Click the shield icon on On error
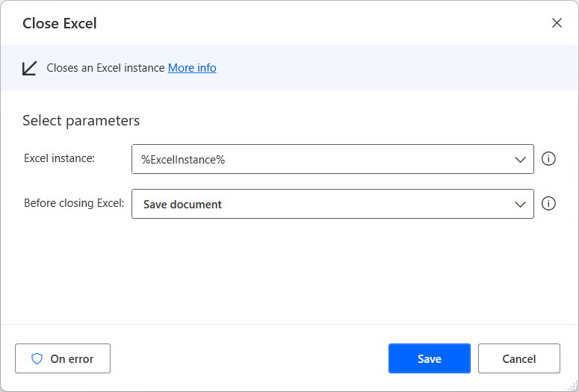The width and height of the screenshot is (579, 392). click(37, 358)
